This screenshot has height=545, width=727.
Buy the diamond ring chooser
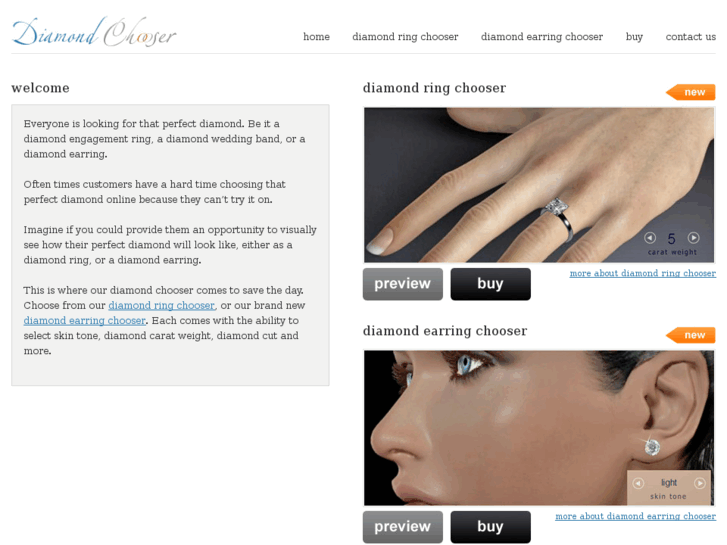[x=491, y=284]
